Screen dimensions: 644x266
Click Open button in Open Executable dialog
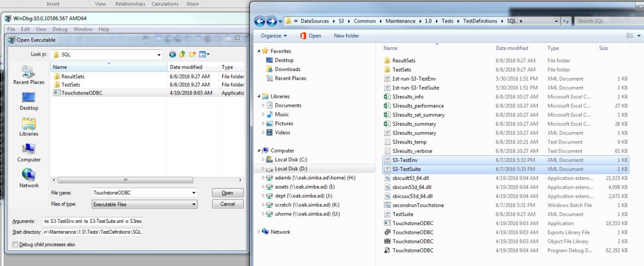tap(228, 192)
